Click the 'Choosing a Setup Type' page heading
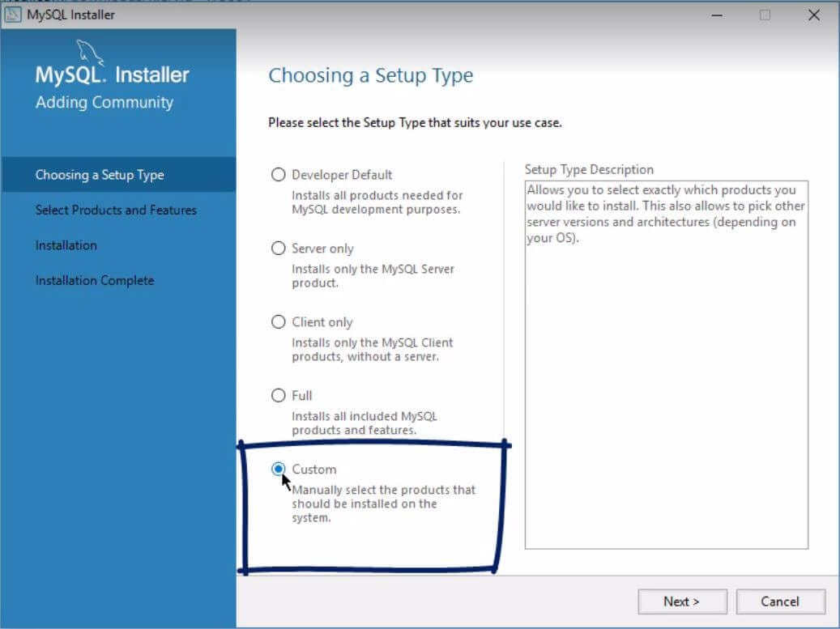 click(371, 75)
